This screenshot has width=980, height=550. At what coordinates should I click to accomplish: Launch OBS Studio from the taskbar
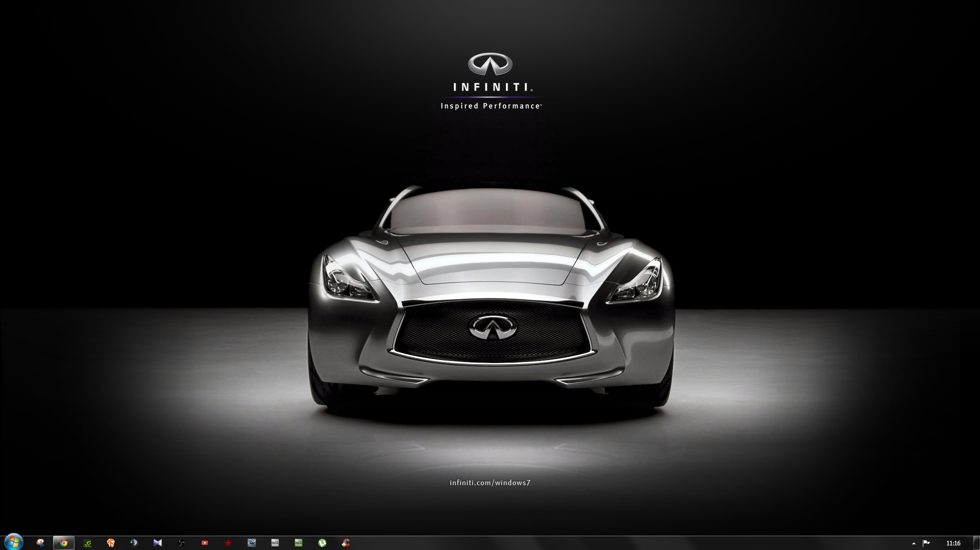point(181,543)
